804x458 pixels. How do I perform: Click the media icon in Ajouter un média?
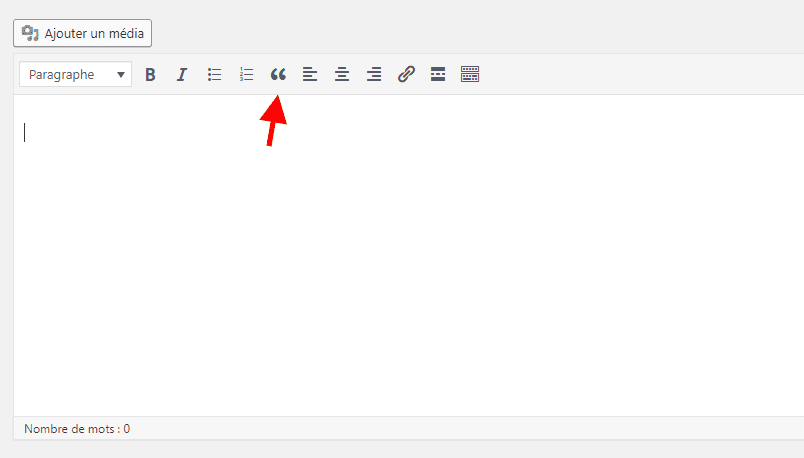click(x=30, y=33)
